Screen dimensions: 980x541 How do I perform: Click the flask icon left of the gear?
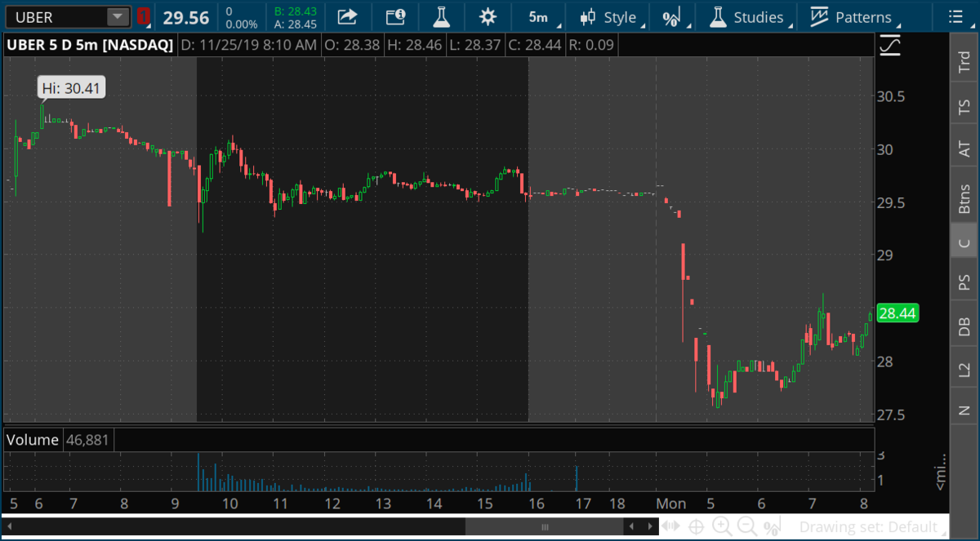[x=442, y=17]
